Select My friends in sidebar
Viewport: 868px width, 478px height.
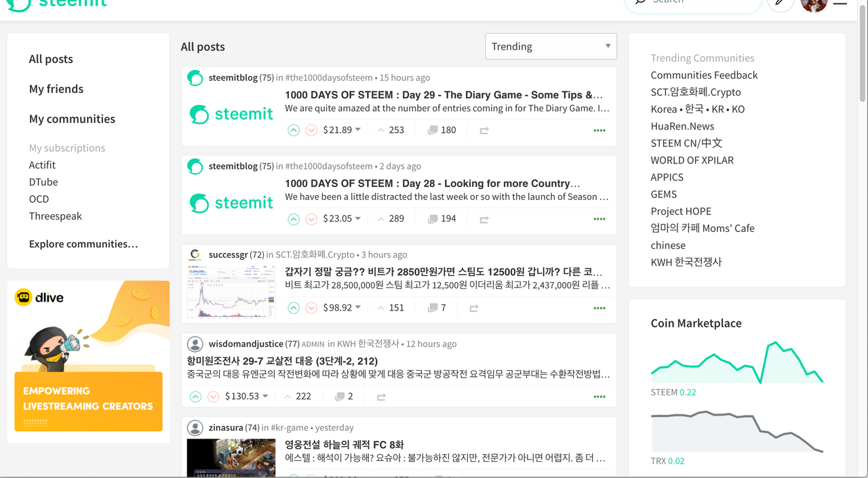point(56,89)
